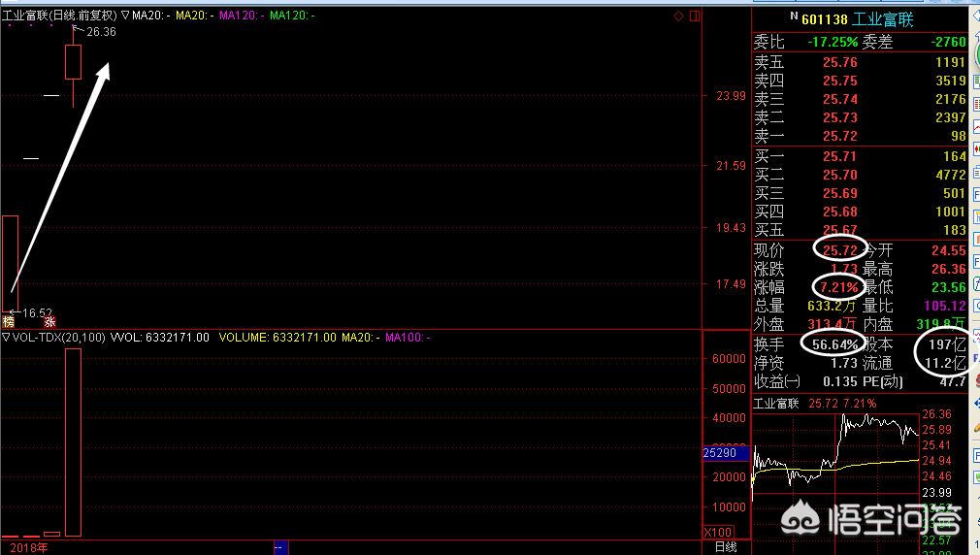
Task: Expand the VOL-TDX indicator triangle
Action: 6,338
